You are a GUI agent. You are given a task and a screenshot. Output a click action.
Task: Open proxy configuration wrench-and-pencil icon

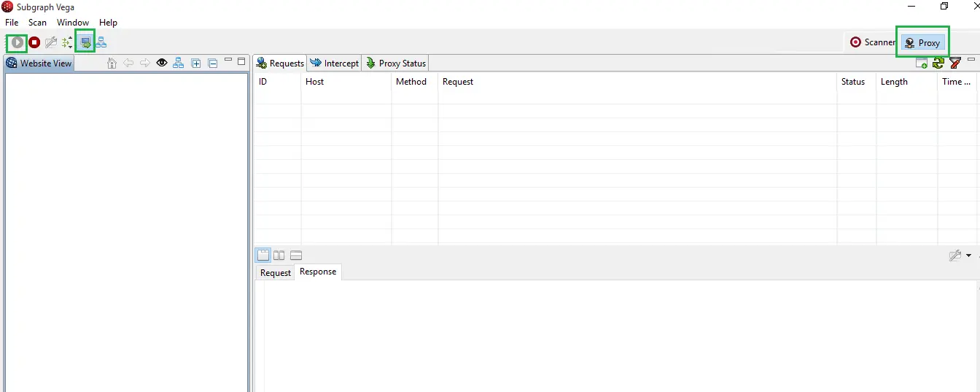pos(51,43)
